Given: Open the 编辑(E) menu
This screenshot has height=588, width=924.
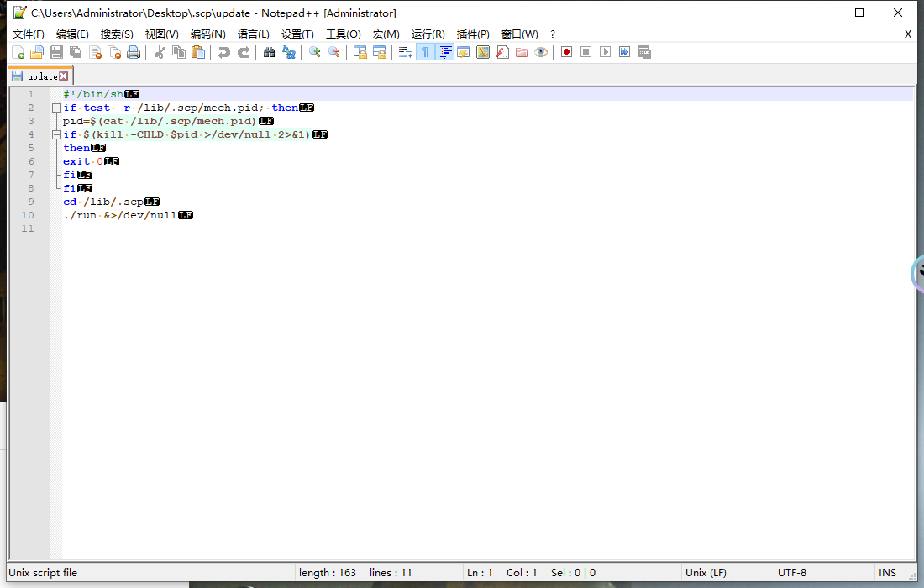Looking at the screenshot, I should [72, 34].
